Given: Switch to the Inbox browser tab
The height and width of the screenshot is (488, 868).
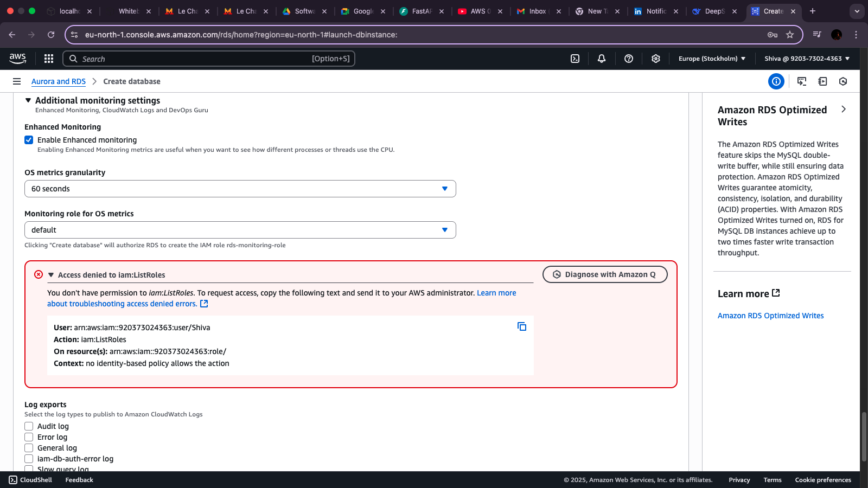Looking at the screenshot, I should (537, 11).
